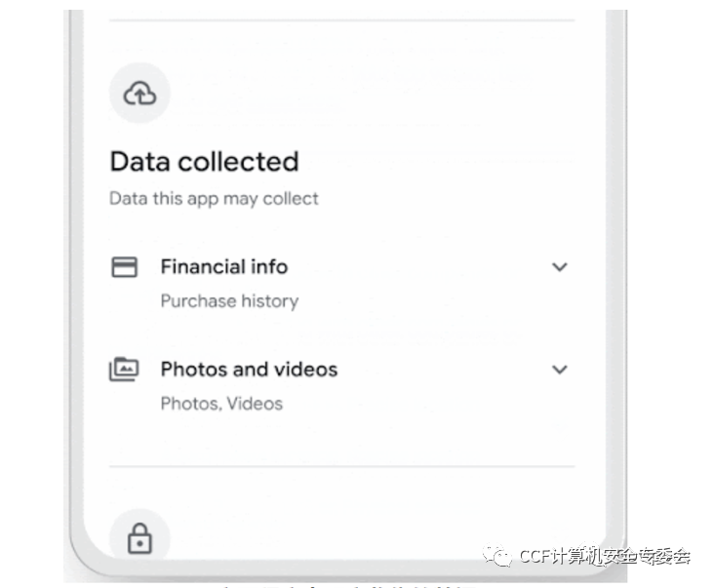This screenshot has height=588, width=713.
Task: Click the divider line at the top
Action: (342, 20)
